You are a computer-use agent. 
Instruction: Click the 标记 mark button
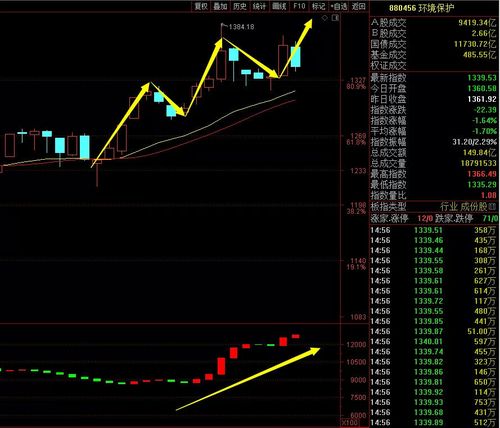pyautogui.click(x=318, y=6)
